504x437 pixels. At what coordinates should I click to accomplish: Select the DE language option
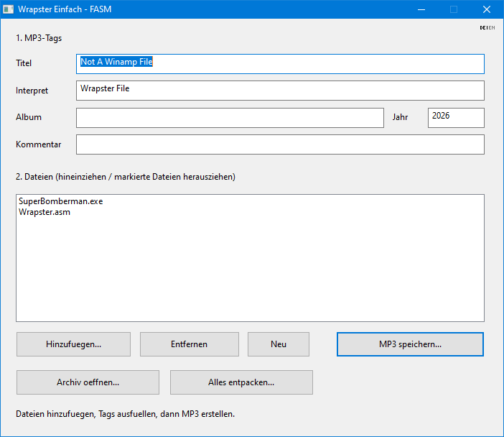(x=482, y=28)
